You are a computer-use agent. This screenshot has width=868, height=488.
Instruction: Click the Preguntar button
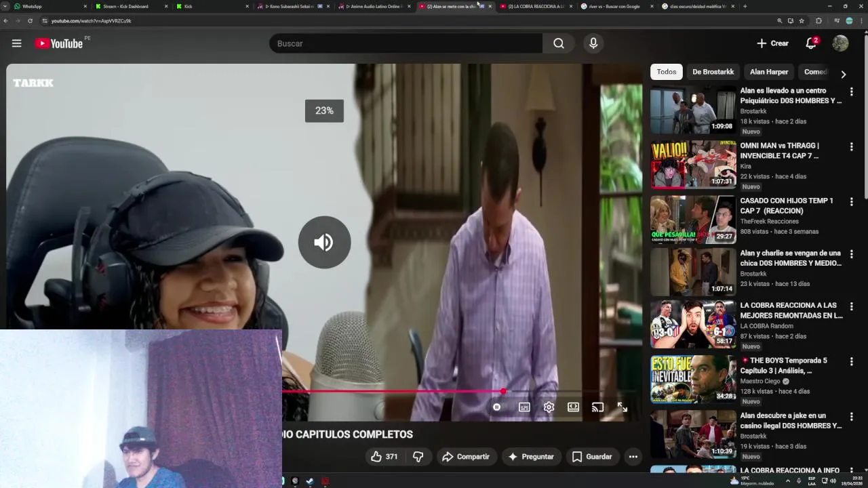531,457
